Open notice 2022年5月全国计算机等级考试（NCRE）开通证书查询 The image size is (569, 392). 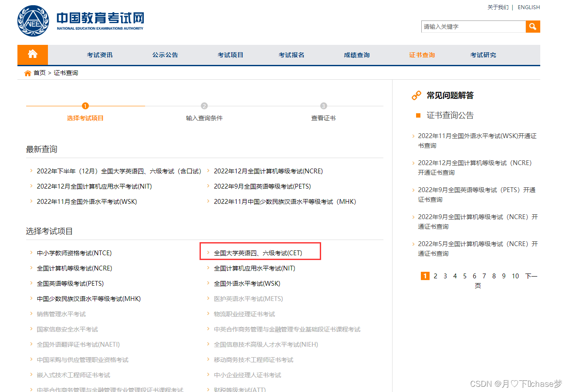(478, 249)
